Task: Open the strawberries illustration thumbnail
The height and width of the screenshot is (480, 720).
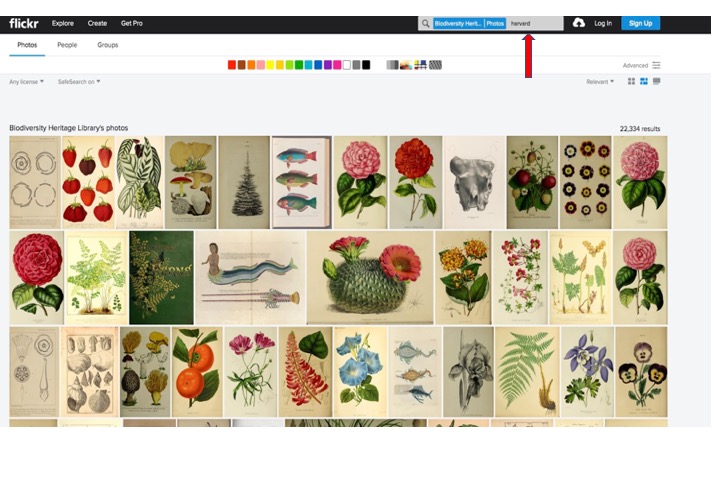Action: coord(88,182)
